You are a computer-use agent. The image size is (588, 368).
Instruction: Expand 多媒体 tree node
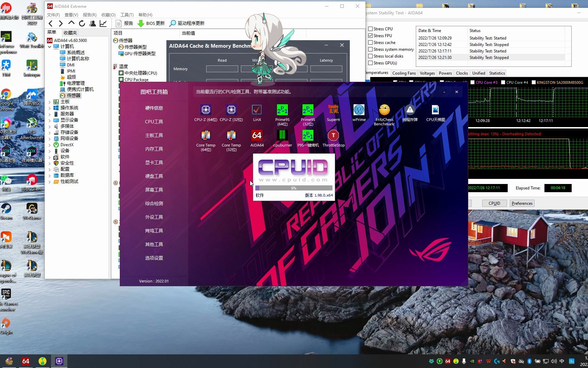[x=50, y=126]
